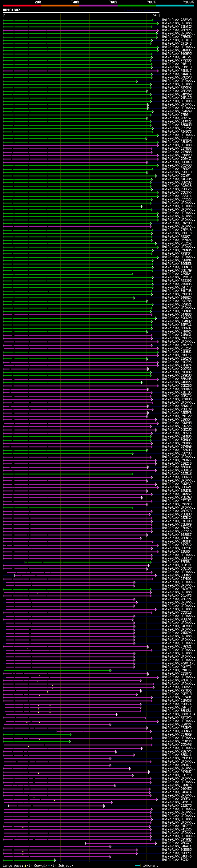
Task: Click the cyan ~100% identity color segment
Action: point(175,6)
